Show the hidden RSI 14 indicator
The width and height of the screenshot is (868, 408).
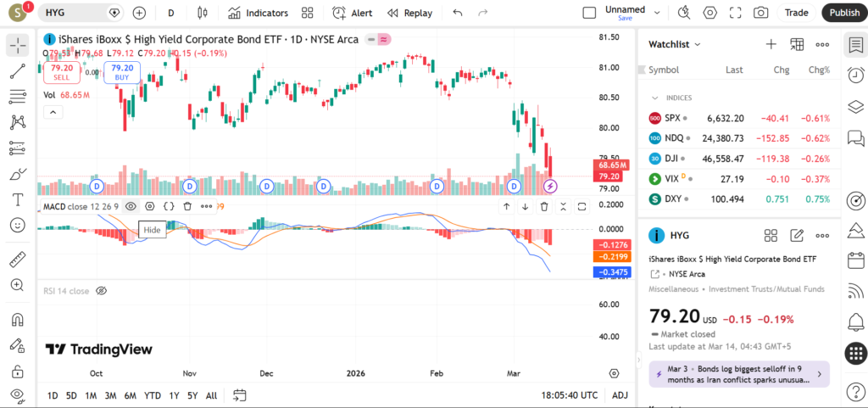point(101,291)
